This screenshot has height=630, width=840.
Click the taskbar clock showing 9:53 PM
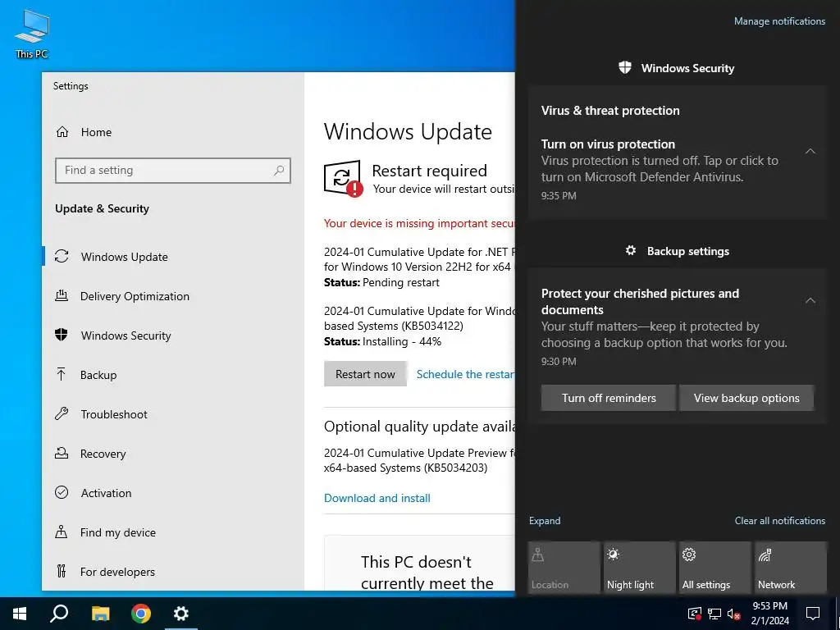(x=769, y=614)
